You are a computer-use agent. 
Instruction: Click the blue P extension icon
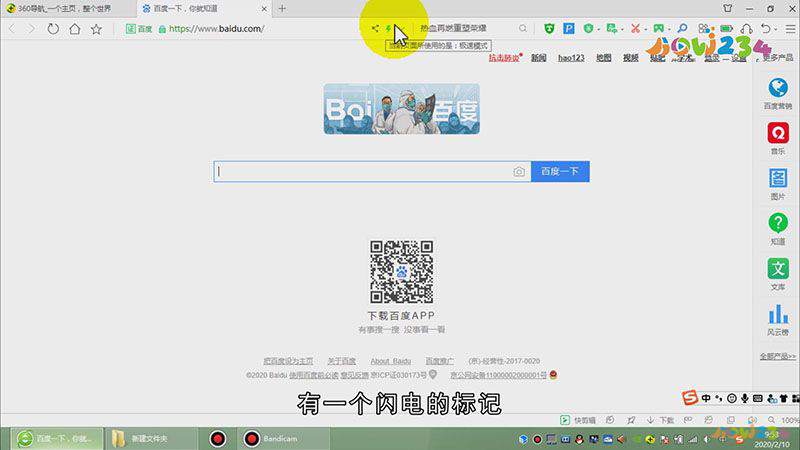(x=569, y=29)
